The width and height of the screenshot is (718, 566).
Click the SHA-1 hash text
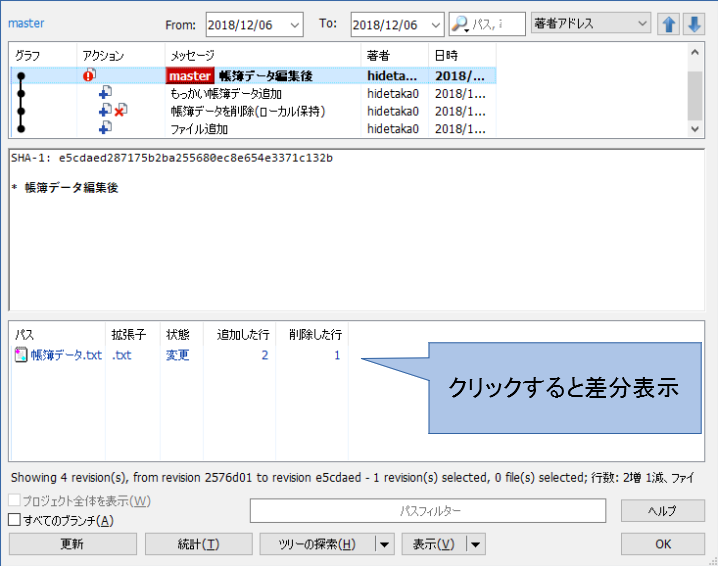point(196,158)
